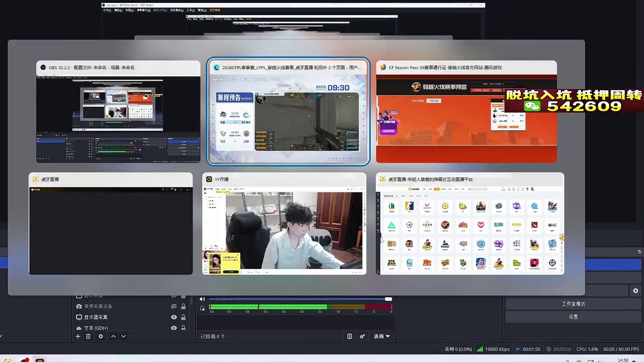Open source properties gear icon
The image size is (644, 362).
101,336
